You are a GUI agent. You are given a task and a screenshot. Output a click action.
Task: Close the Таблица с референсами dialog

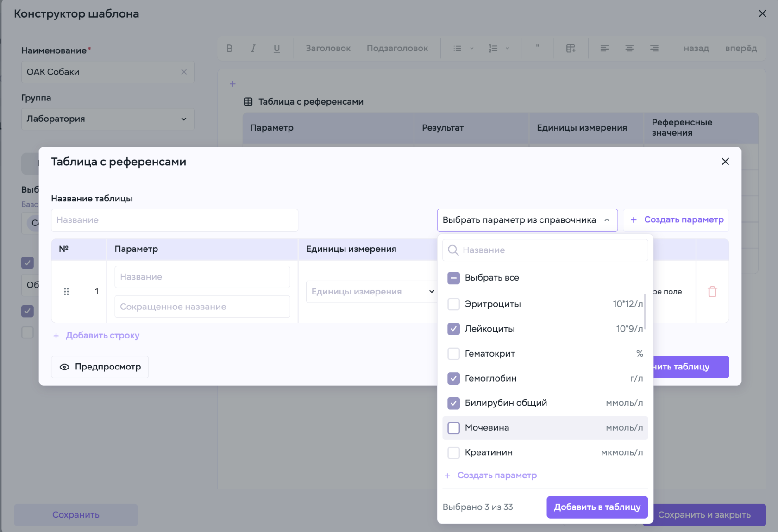[725, 161]
